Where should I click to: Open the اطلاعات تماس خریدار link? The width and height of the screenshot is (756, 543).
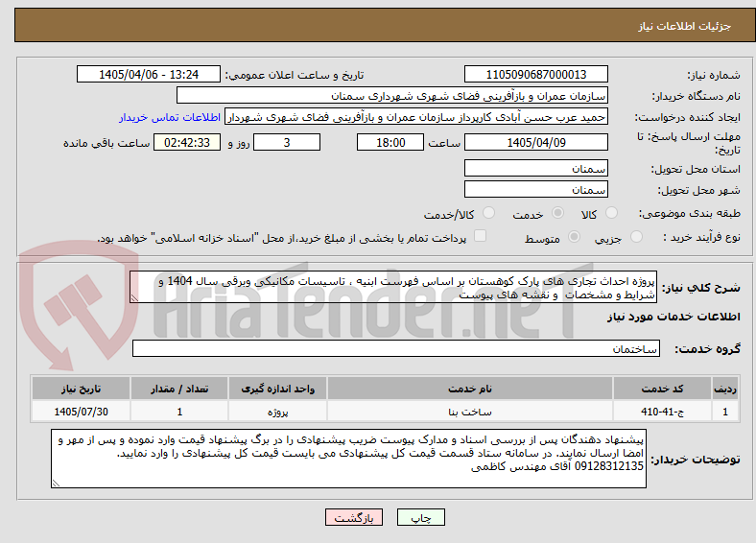pos(170,117)
